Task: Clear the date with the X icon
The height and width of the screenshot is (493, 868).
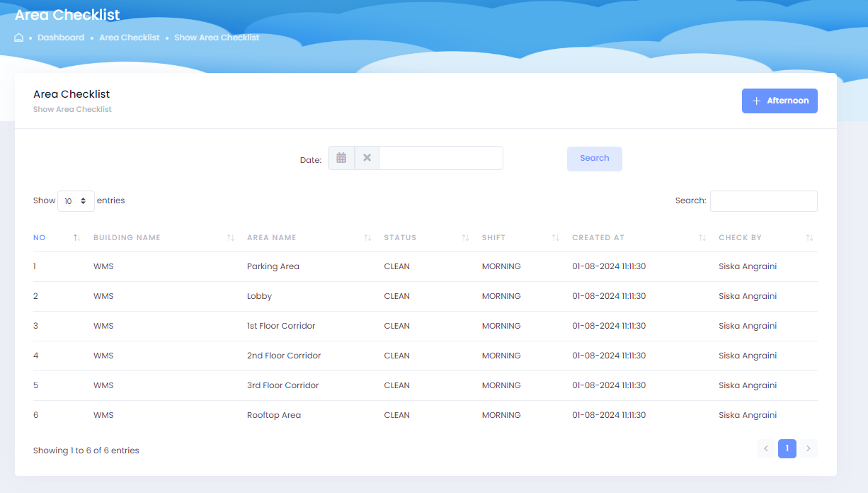Action: point(367,158)
